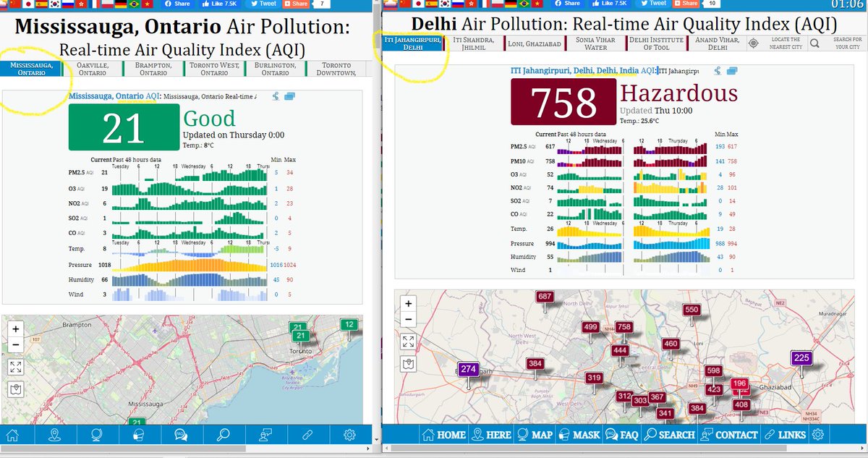This screenshot has height=458, width=868.
Task: Click Facebook Share button in Mississauga window
Action: click(x=177, y=4)
